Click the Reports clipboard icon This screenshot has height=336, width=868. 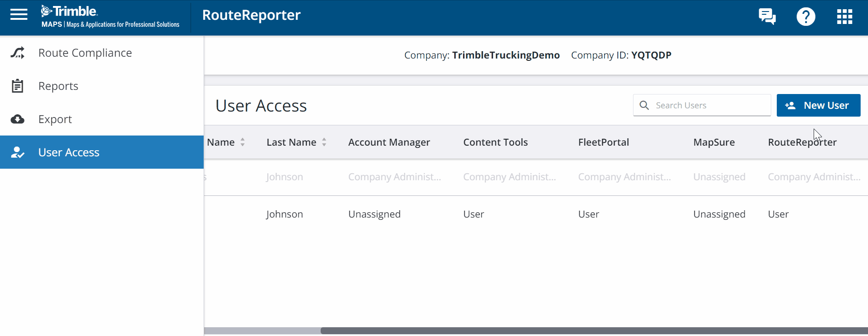click(x=18, y=86)
